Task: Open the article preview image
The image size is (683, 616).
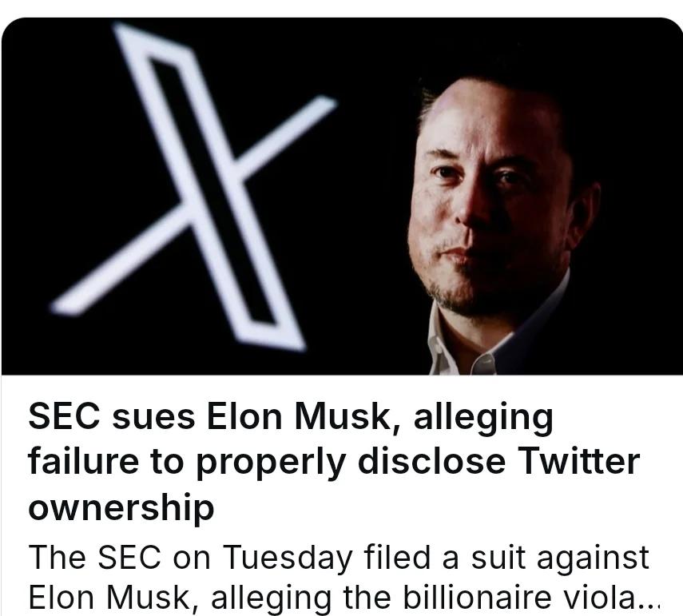Action: pyautogui.click(x=342, y=196)
